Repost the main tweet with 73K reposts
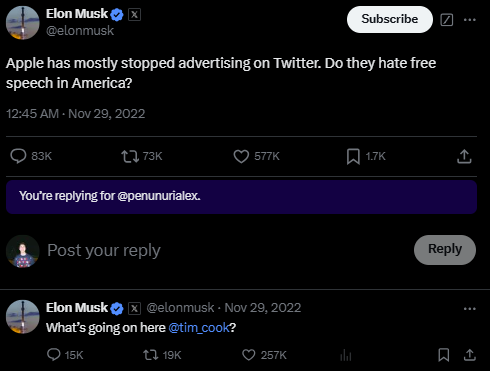The height and width of the screenshot is (371, 490). [x=130, y=156]
